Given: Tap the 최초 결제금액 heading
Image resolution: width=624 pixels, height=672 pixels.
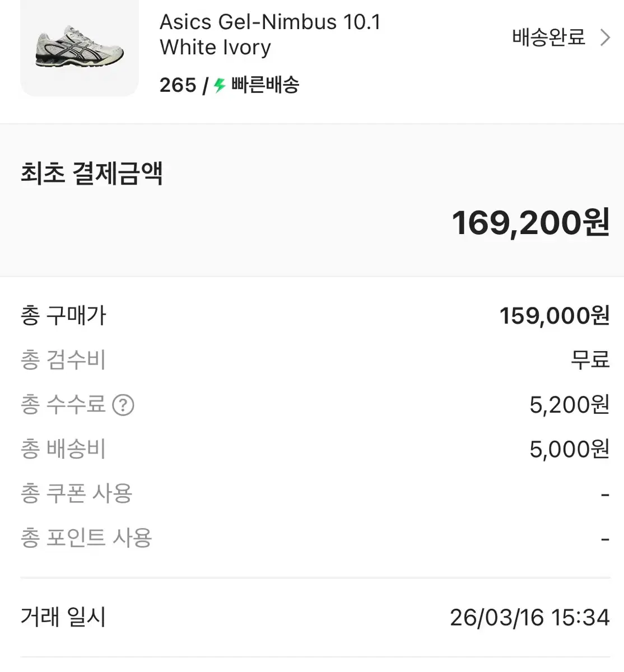Looking at the screenshot, I should tap(92, 173).
